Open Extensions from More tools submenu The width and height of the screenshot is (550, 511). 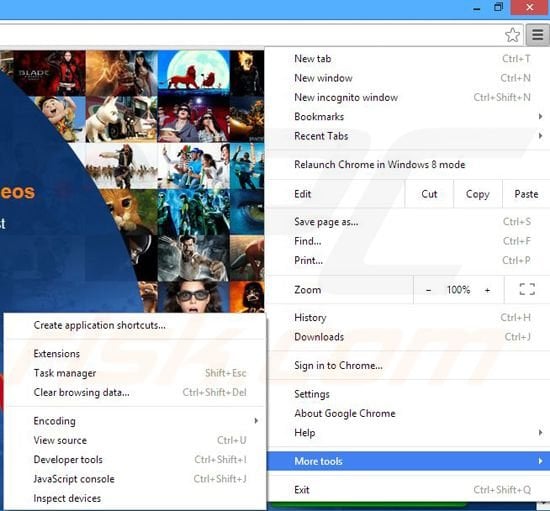135,354
